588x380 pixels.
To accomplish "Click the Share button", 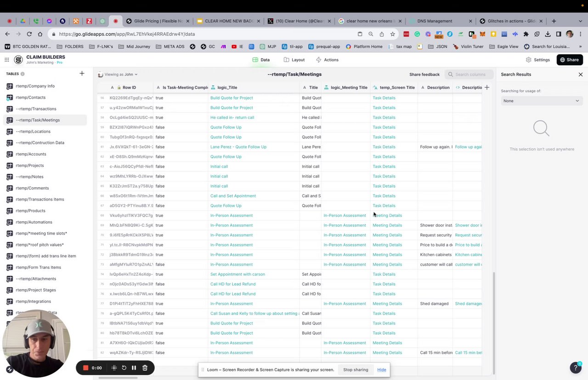I will click(x=570, y=60).
